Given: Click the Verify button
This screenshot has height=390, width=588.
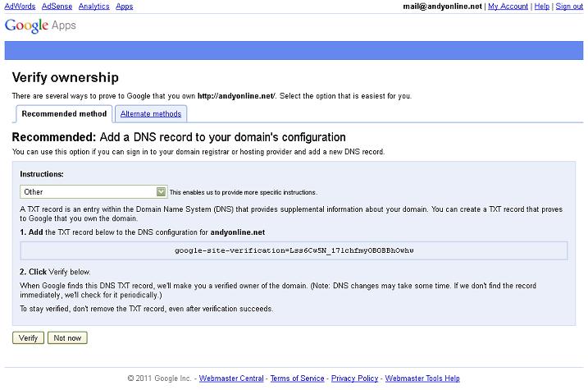Looking at the screenshot, I should (28, 337).
